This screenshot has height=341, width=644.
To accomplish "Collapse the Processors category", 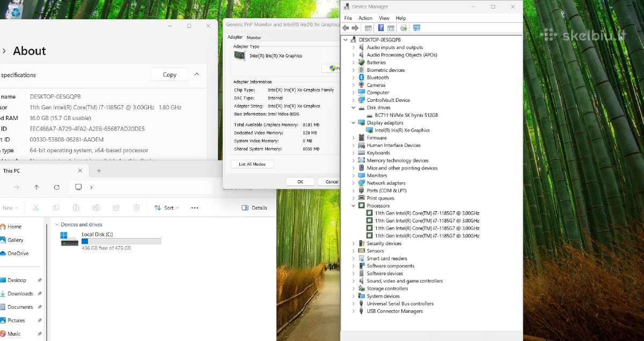I will 353,205.
